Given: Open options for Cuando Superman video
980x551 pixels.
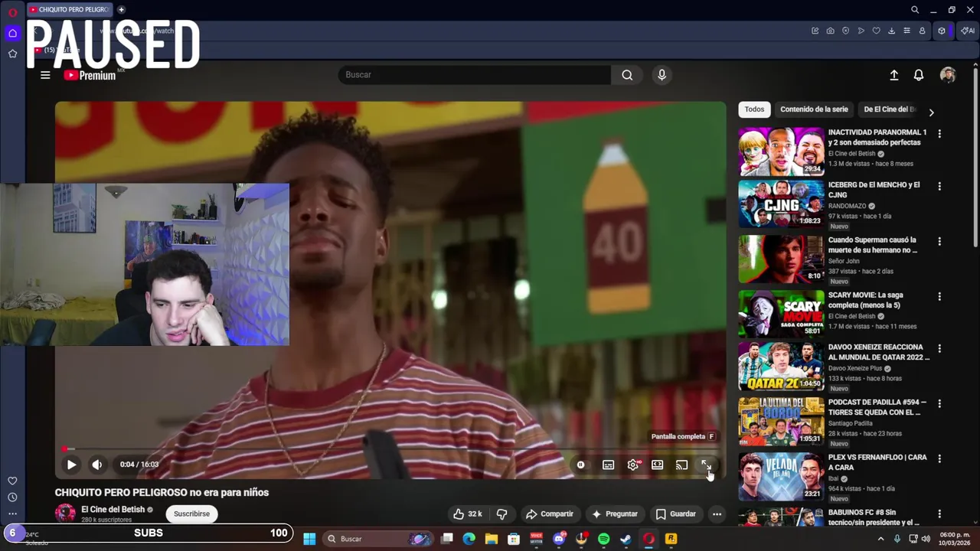Looking at the screenshot, I should 939,241.
